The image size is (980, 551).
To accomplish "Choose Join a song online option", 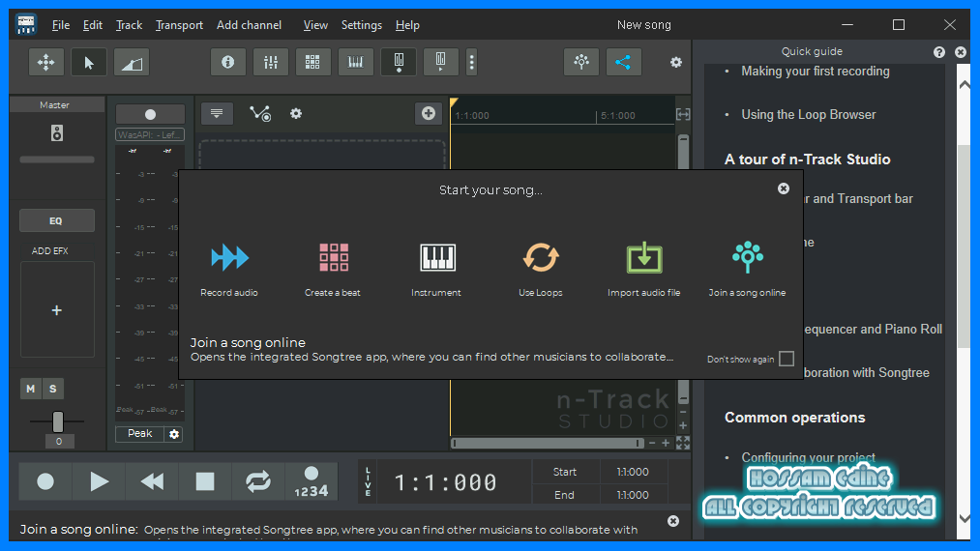I will 748,269.
